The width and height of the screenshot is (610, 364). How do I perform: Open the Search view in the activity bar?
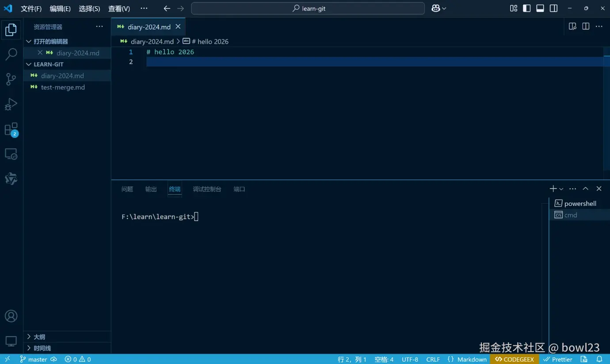[11, 54]
